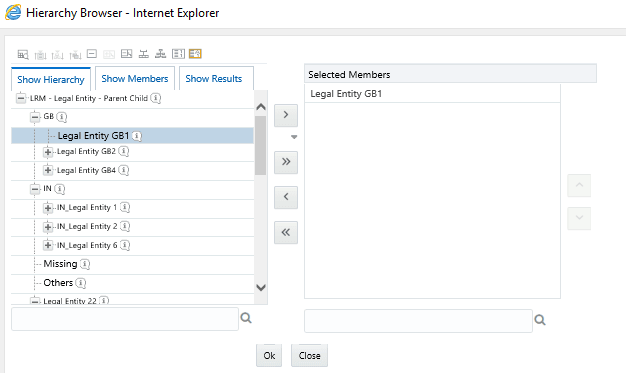The image size is (626, 373).
Task: Open info for LRM - Legal Entity - Parent Child
Action: 156,98
